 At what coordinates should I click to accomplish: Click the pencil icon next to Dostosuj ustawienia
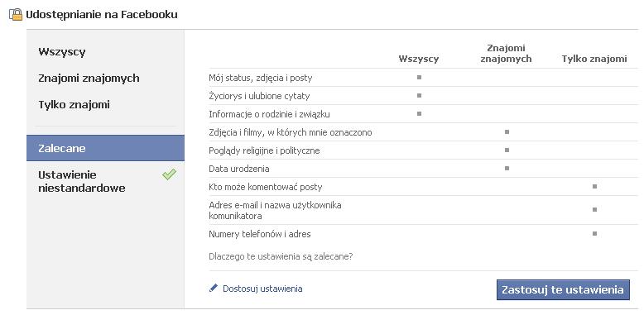click(214, 288)
